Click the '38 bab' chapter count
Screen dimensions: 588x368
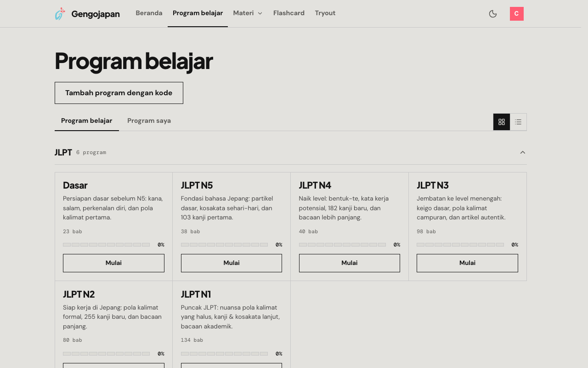click(x=191, y=232)
